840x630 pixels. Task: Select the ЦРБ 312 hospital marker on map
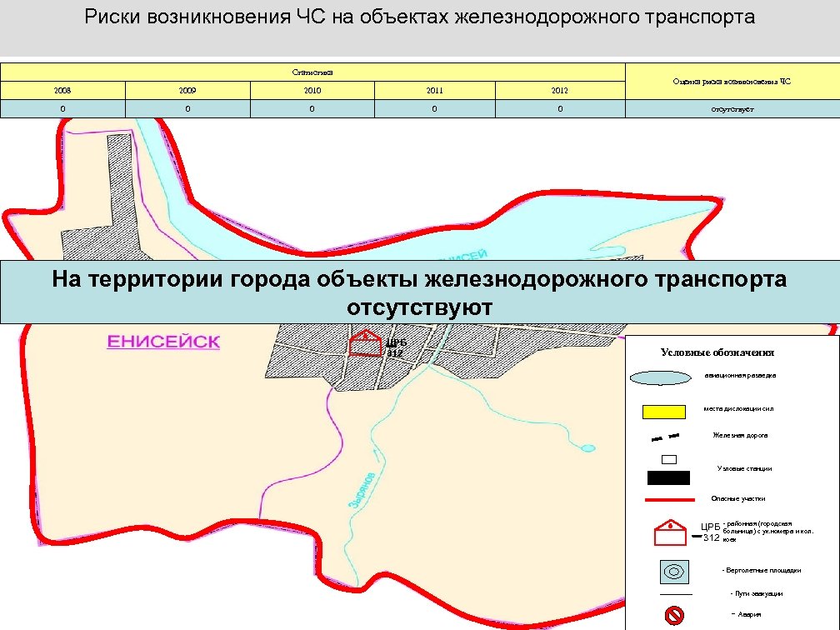coord(367,342)
